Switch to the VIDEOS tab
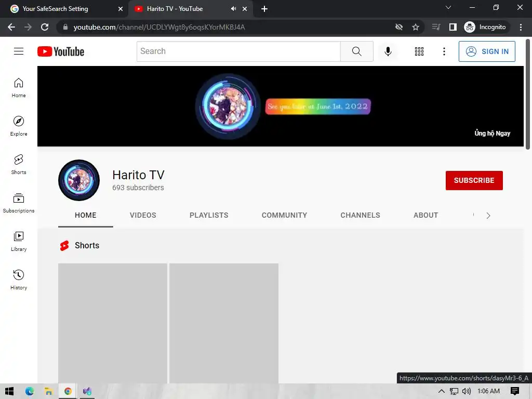The image size is (532, 399). (x=143, y=216)
